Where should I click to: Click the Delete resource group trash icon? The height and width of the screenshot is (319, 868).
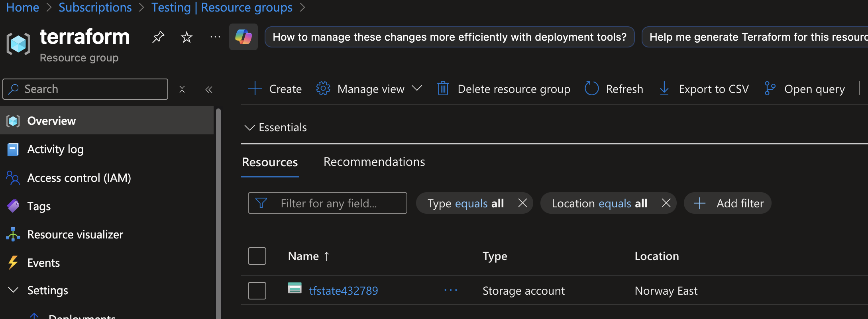pyautogui.click(x=443, y=89)
